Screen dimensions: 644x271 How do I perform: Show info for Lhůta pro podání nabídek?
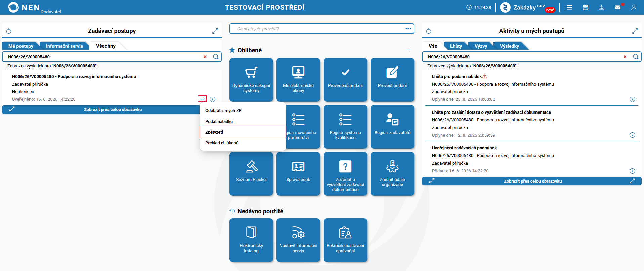[632, 99]
